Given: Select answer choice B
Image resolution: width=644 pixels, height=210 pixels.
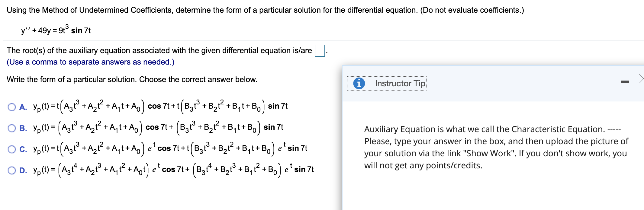Looking at the screenshot, I should (x=12, y=128).
